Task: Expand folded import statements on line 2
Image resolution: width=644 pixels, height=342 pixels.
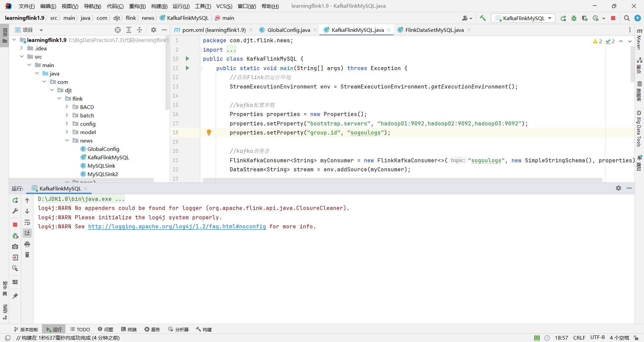Action: point(200,50)
